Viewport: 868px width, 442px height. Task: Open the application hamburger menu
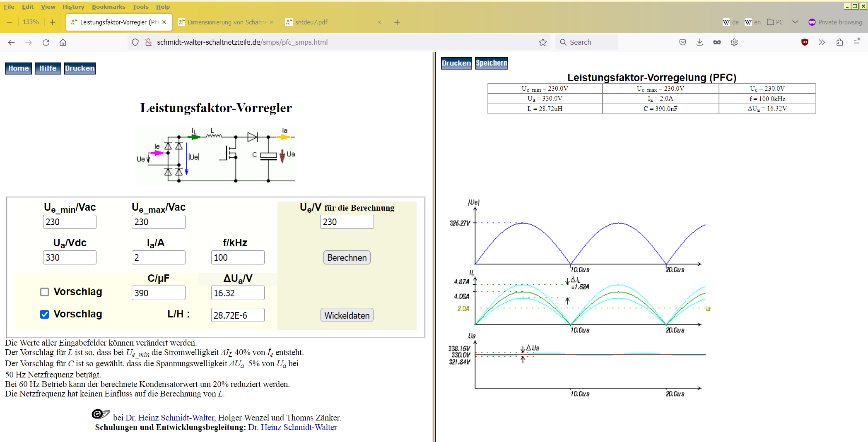(857, 42)
